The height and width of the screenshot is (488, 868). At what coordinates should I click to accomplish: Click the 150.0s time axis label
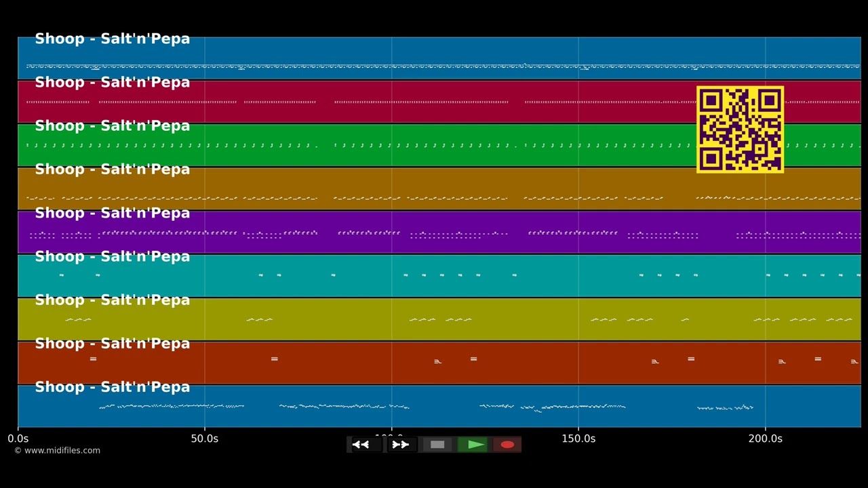[x=578, y=439]
